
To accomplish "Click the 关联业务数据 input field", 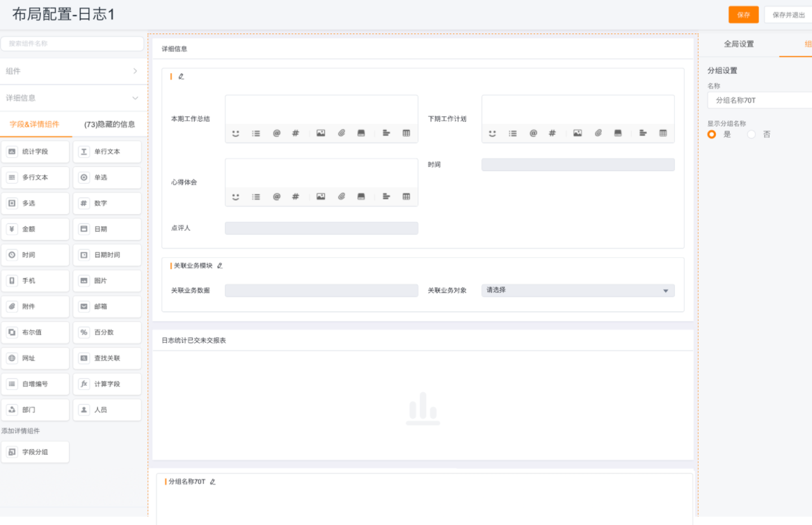I will (321, 291).
